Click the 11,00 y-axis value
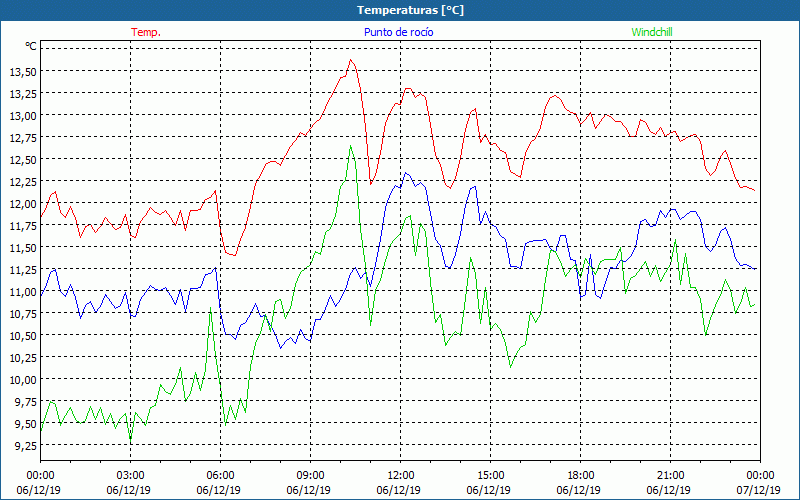Viewport: 800px width, 500px height. click(x=23, y=292)
